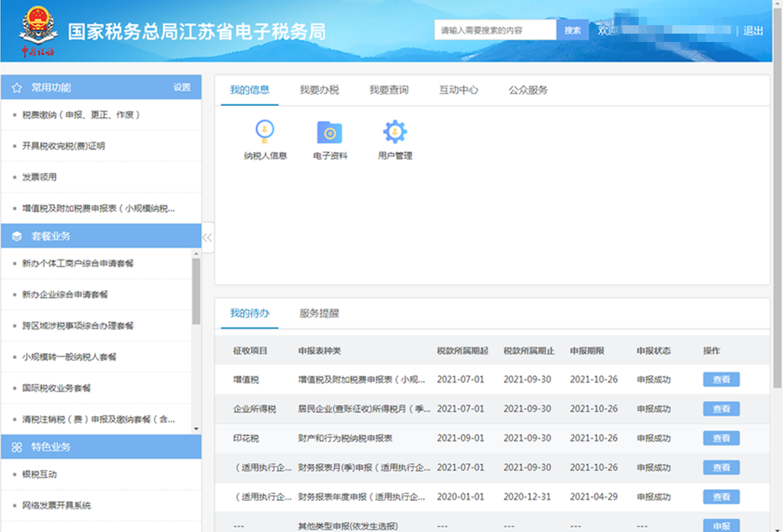Viewport: 784px width, 532px height.
Task: Click the 税款所属期起 column header
Action: pyautogui.click(x=462, y=351)
